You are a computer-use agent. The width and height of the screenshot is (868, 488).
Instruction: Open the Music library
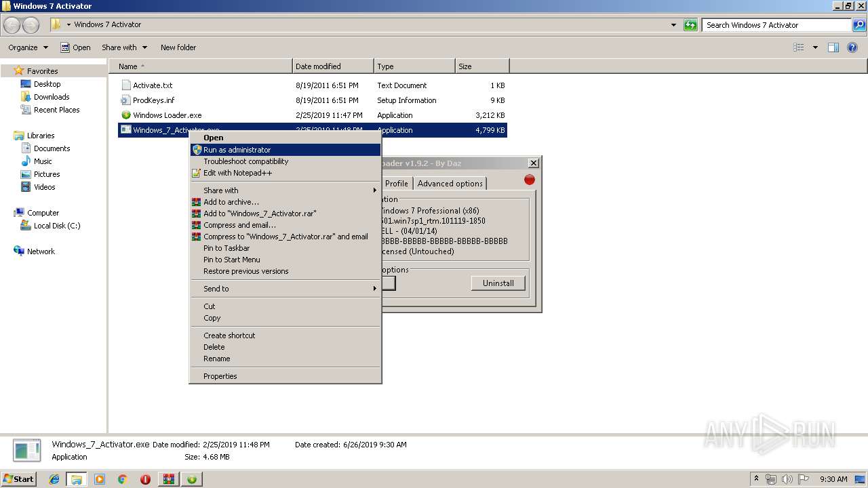(x=43, y=161)
